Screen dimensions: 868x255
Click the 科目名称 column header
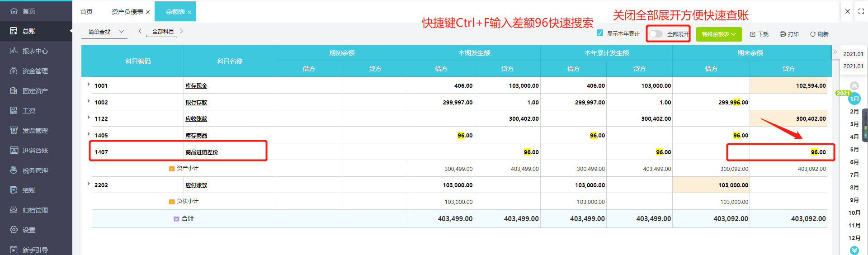click(230, 61)
